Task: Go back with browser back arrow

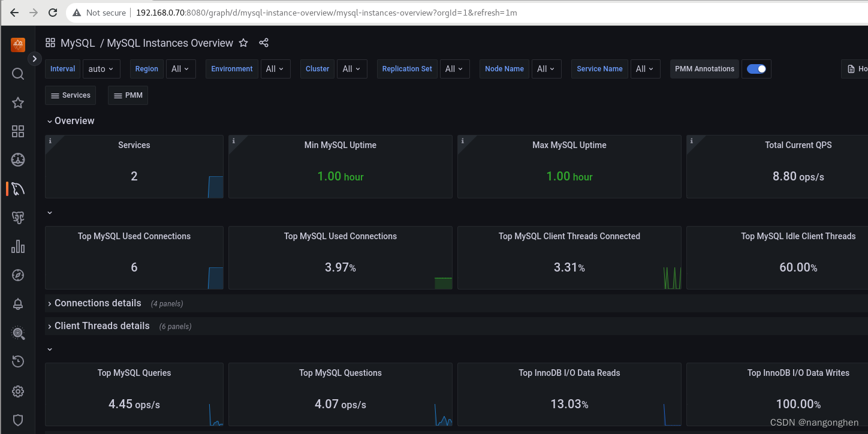Action: [x=14, y=13]
